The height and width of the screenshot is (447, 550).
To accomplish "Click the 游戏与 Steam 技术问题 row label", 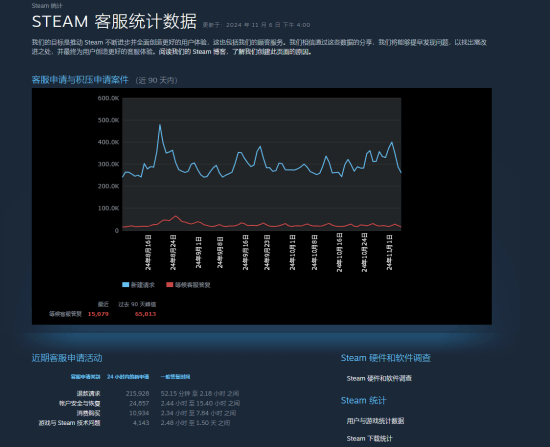I will [x=69, y=423].
